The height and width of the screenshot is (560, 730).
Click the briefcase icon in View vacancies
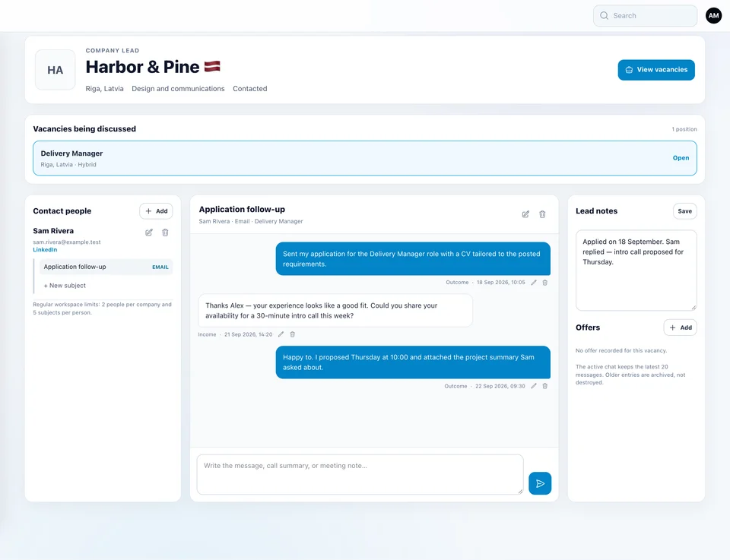(x=629, y=70)
